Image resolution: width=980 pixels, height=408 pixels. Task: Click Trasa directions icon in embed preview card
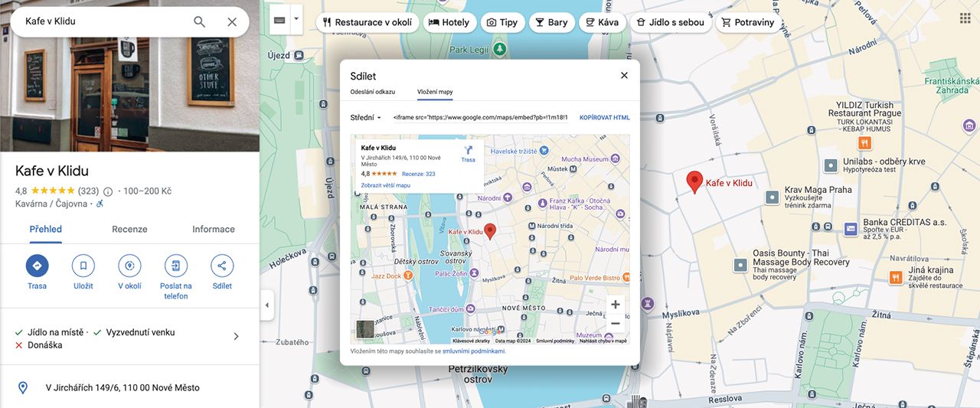(x=468, y=150)
